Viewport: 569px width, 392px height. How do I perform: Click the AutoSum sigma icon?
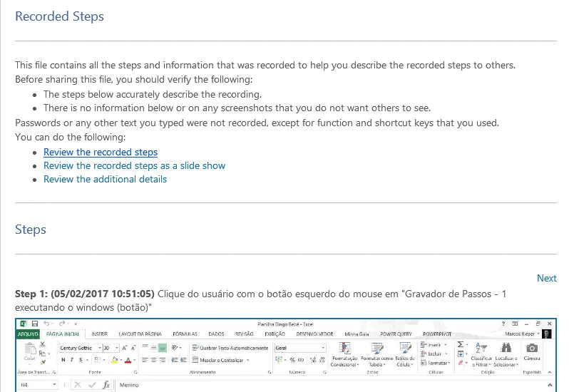461,344
